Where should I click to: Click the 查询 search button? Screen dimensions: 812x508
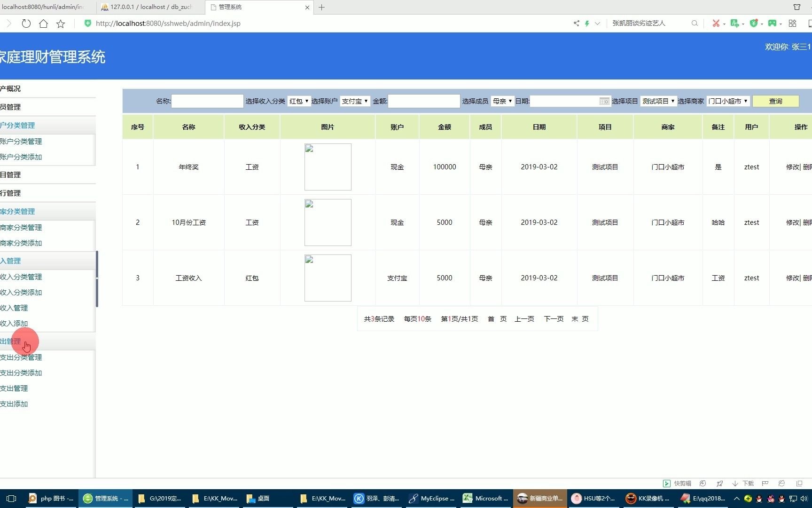coord(775,101)
